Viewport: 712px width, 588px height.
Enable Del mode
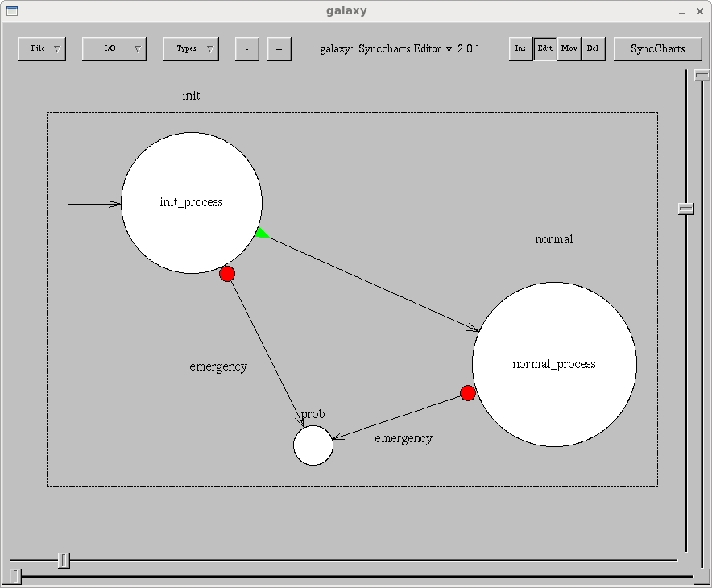(593, 48)
